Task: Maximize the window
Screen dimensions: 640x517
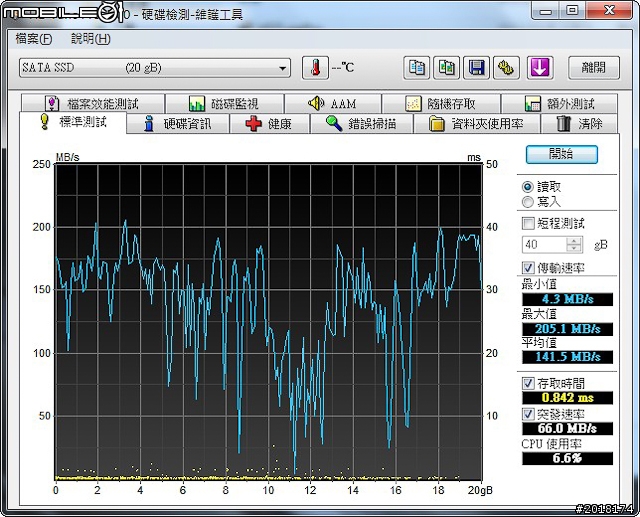Action: (x=572, y=11)
